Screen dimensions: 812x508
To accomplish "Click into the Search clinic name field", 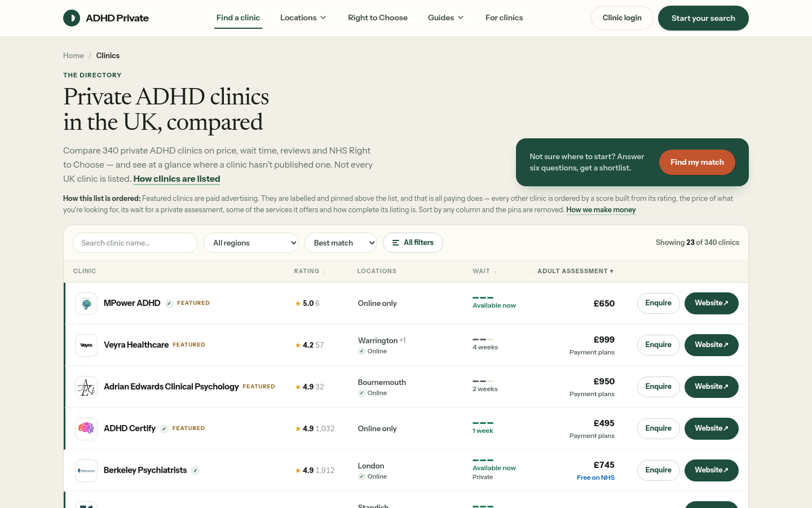I will click(x=135, y=243).
